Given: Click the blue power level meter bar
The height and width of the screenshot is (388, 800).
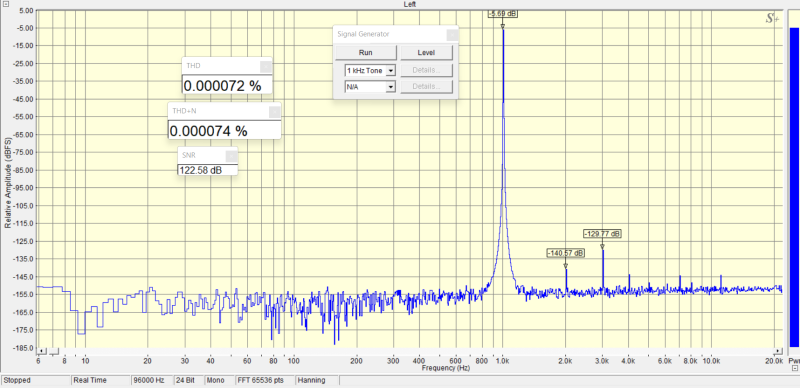Looking at the screenshot, I should point(794,187).
